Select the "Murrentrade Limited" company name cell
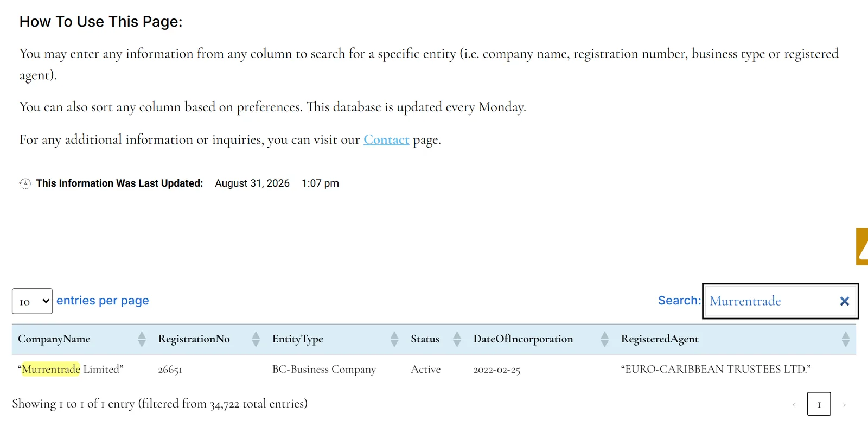868x426 pixels. coord(71,369)
